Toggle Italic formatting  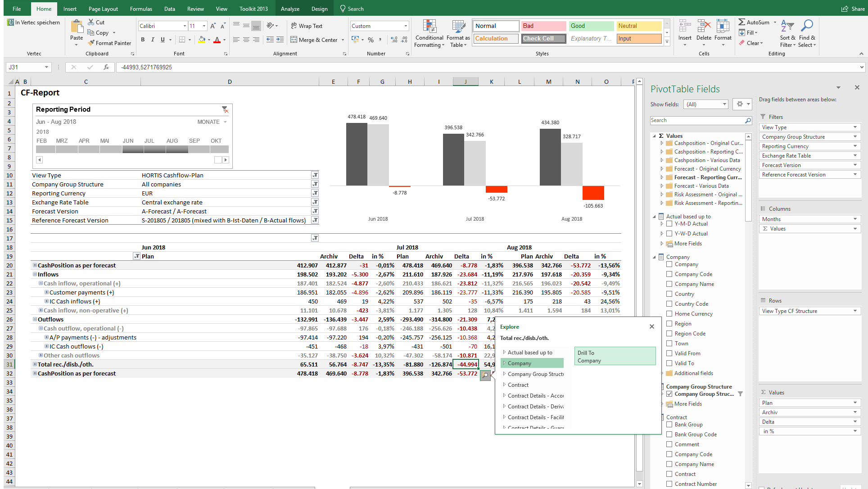tap(153, 40)
